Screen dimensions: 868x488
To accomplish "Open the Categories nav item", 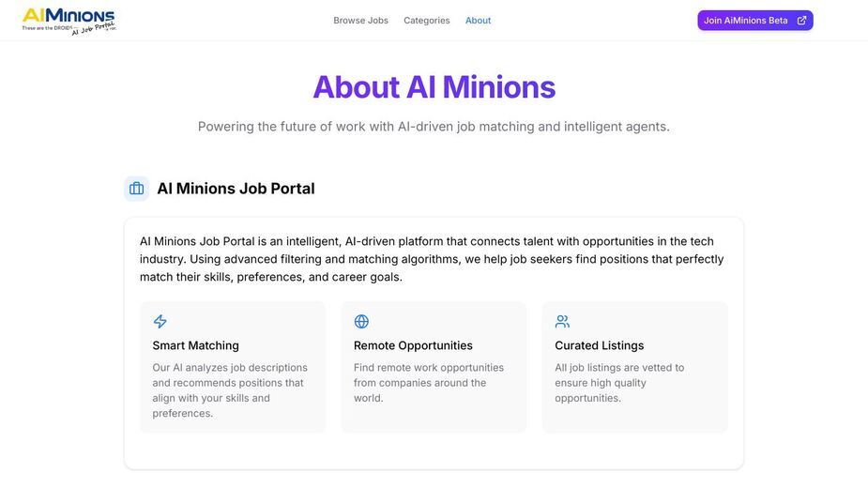I will [426, 21].
